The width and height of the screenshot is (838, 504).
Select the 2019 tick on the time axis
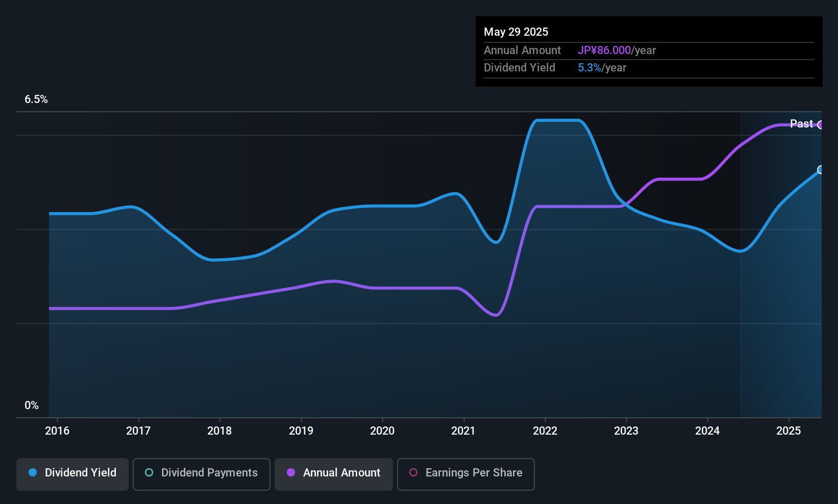(x=301, y=431)
